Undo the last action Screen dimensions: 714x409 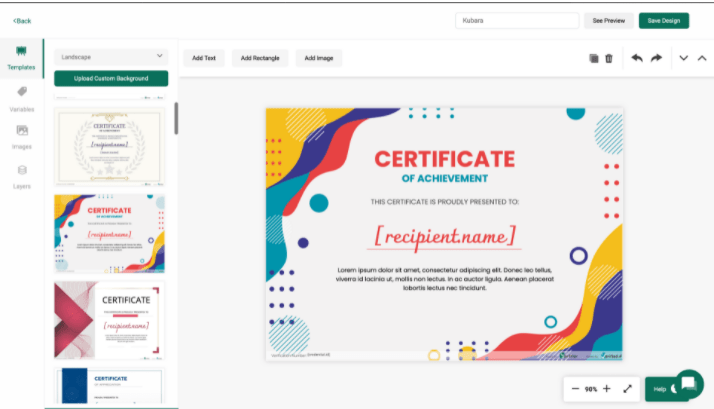[x=637, y=58]
